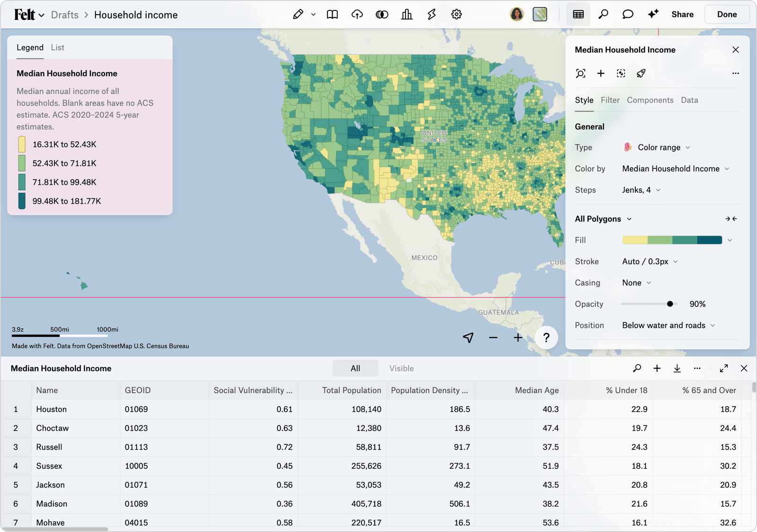Image resolution: width=757 pixels, height=532 pixels.
Task: Open map settings gear
Action: click(x=457, y=15)
